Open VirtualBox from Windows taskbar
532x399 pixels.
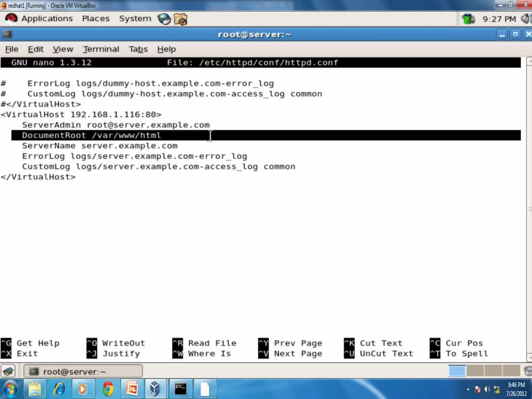tap(155, 389)
